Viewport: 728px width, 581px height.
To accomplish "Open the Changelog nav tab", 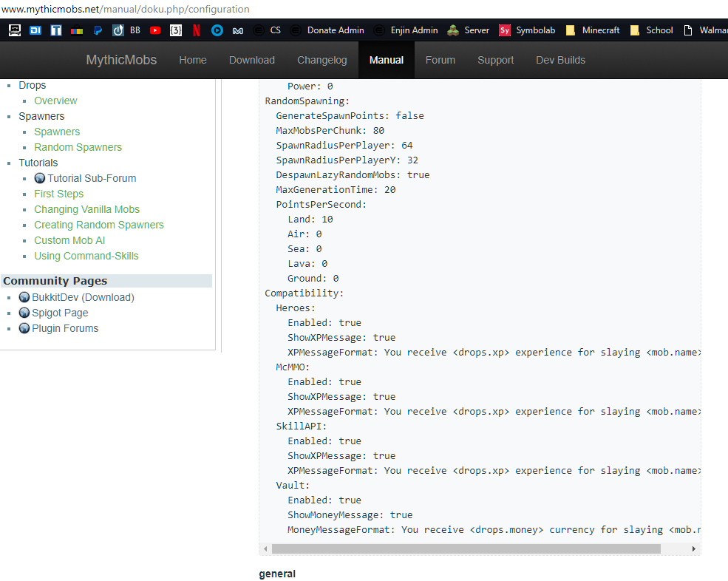I will point(322,60).
